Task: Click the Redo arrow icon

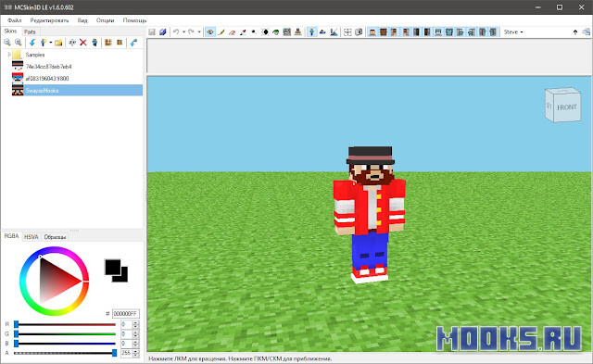Action: click(192, 32)
